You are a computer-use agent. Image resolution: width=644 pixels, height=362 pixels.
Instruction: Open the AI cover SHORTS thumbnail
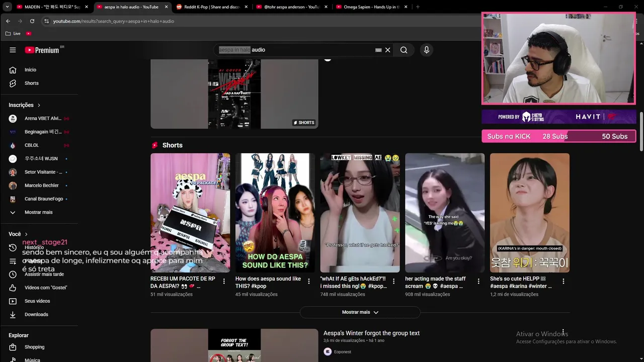(x=234, y=94)
